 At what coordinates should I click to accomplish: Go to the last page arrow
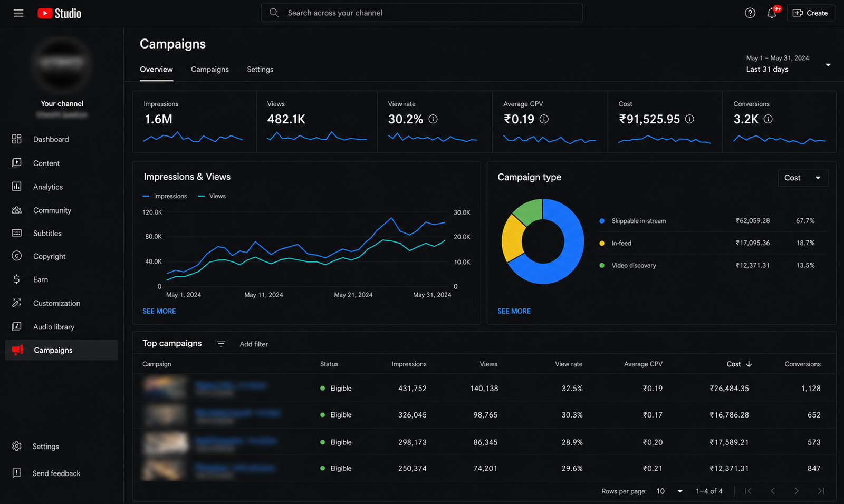(x=821, y=491)
